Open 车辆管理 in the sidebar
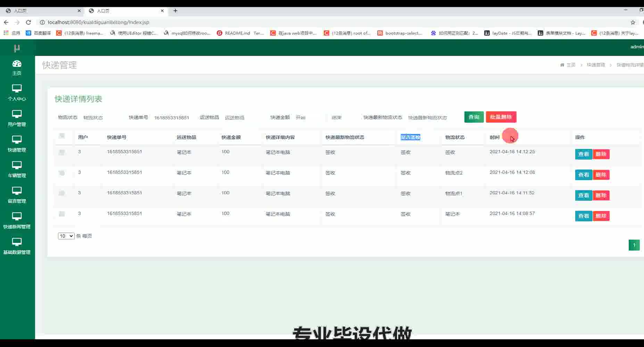This screenshot has width=644, height=347. click(17, 169)
